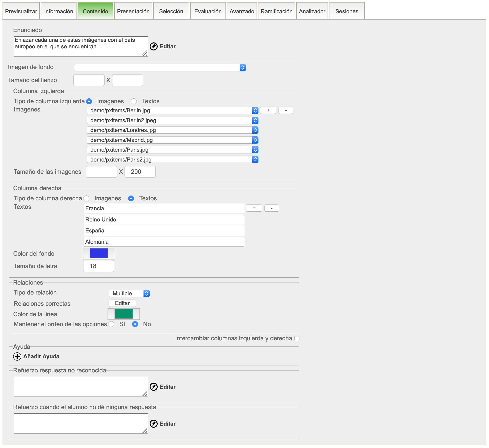Switch to the Presentación tab
Screen dimensions: 489x448
[x=133, y=11]
